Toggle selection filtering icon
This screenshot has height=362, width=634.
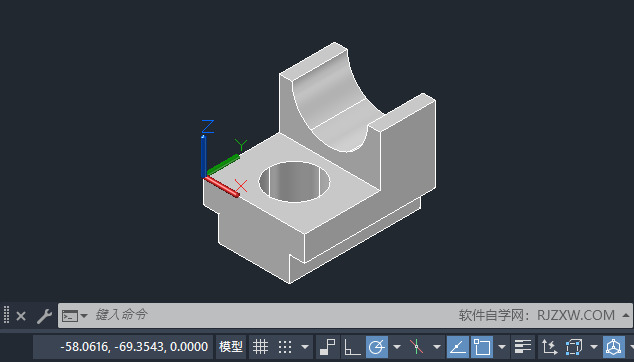pos(573,347)
